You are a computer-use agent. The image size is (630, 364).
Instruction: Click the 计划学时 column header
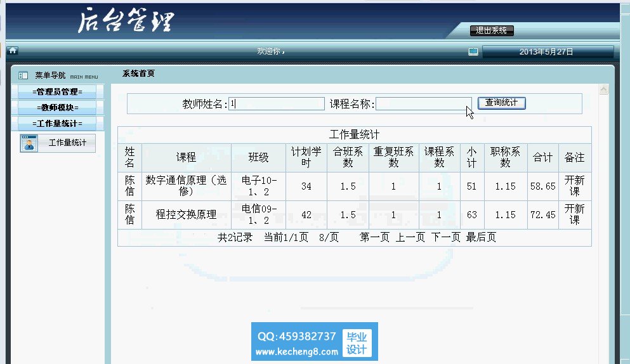306,157
